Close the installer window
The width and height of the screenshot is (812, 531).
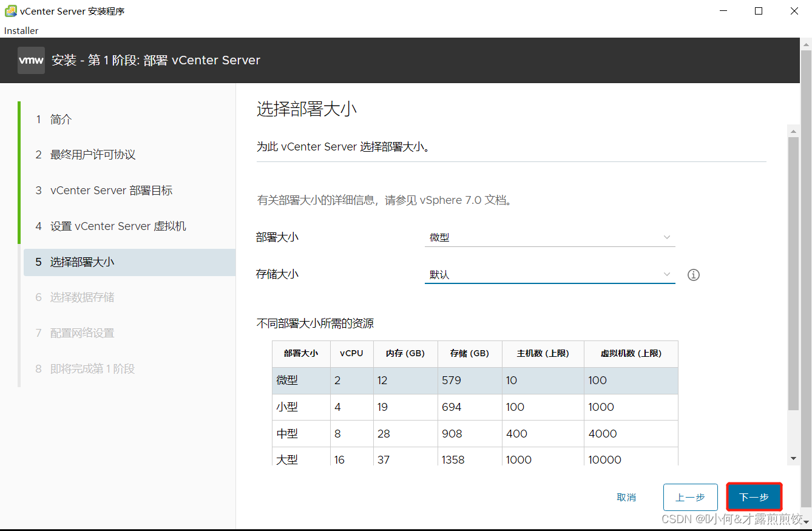pos(794,11)
